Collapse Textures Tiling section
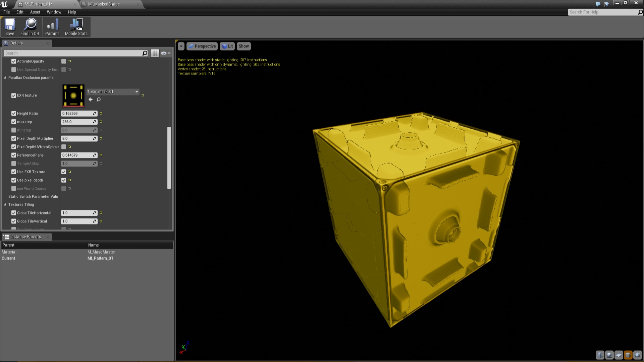 [x=5, y=204]
